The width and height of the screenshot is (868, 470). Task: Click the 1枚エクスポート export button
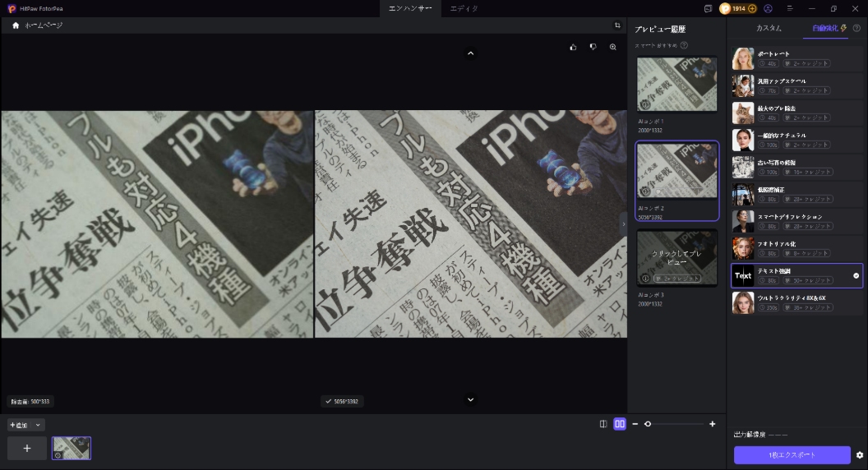tap(792, 455)
